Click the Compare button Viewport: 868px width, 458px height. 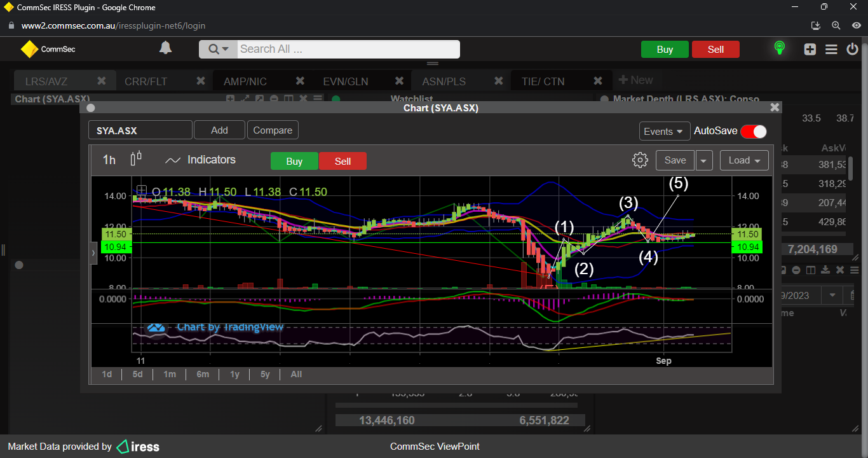tap(273, 130)
